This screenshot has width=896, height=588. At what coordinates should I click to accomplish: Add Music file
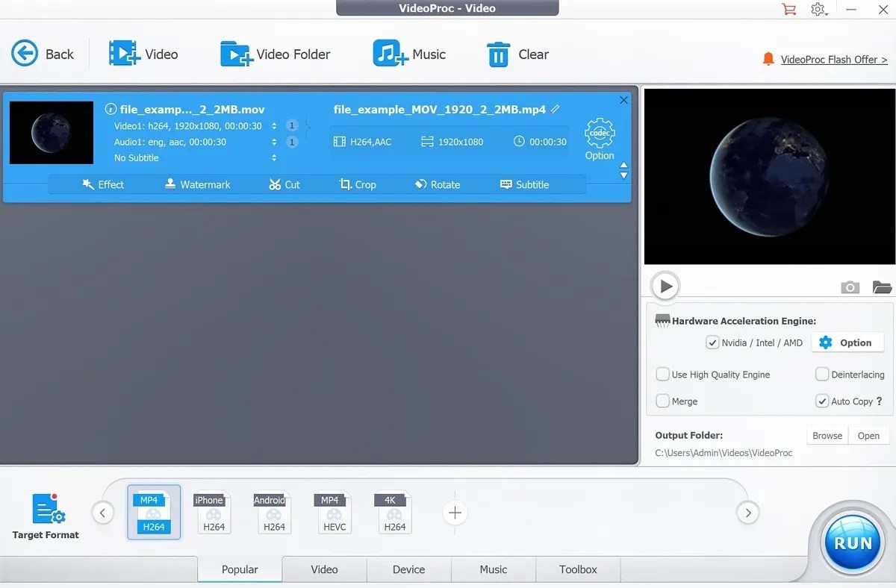tap(409, 54)
